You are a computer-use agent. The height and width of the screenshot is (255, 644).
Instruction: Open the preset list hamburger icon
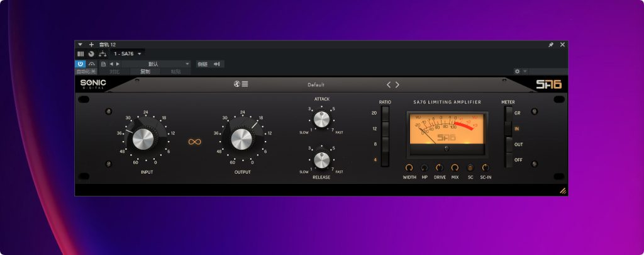[245, 84]
